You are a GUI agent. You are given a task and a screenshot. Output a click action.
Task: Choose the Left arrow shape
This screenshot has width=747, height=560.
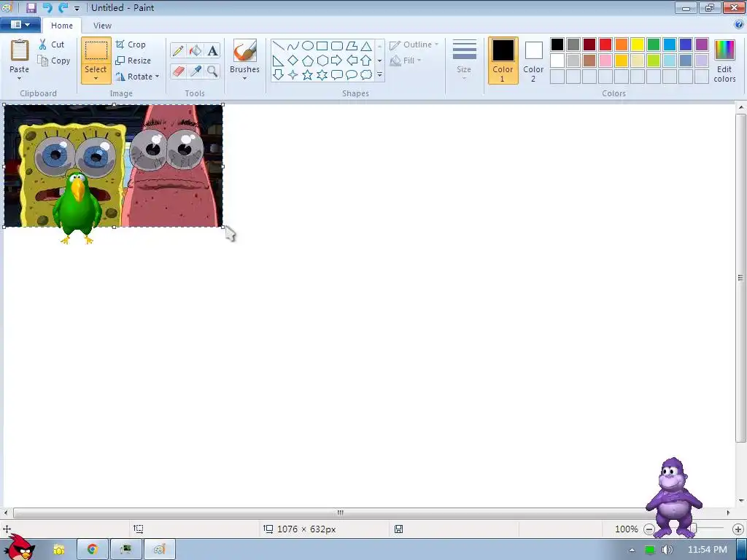point(352,61)
